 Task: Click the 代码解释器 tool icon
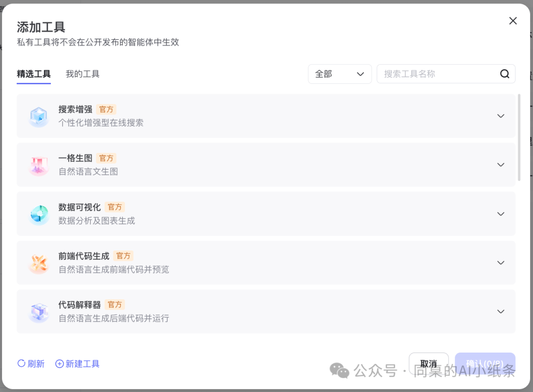[x=39, y=311]
